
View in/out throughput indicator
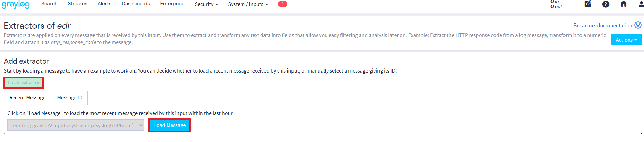coord(556,4)
